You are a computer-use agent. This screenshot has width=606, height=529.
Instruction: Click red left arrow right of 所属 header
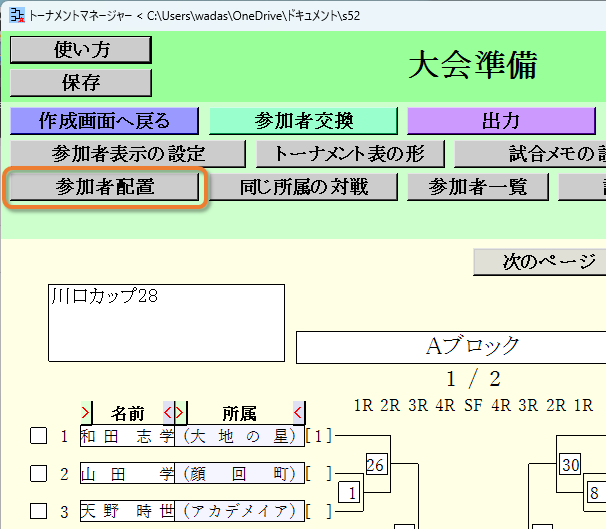pos(298,413)
